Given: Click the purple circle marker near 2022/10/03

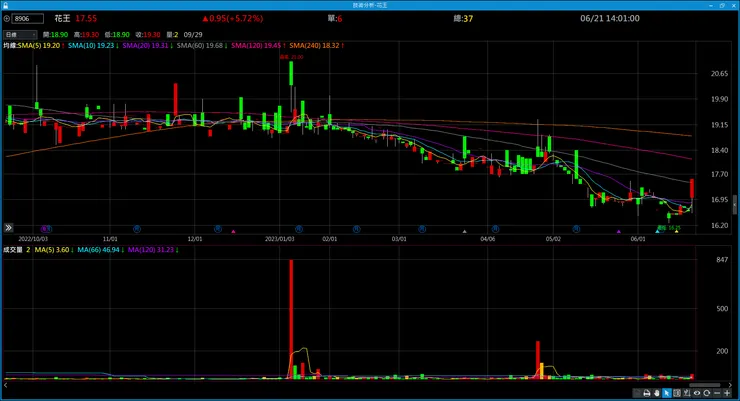Looking at the screenshot, I should click(x=46, y=229).
